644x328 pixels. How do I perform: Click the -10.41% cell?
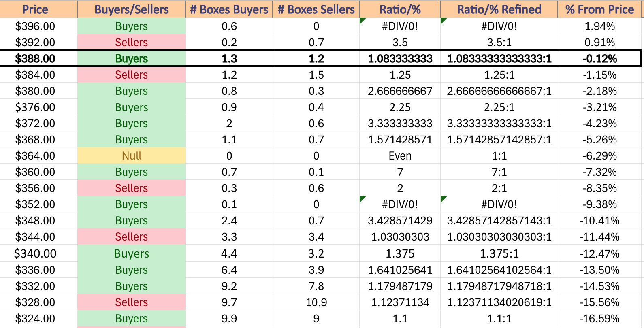(x=599, y=221)
